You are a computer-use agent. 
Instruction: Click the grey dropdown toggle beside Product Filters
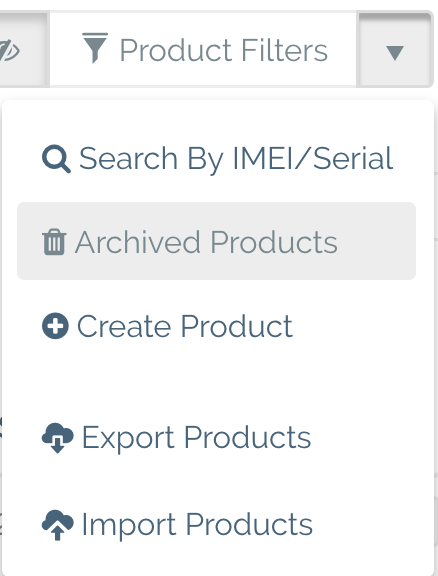click(395, 50)
